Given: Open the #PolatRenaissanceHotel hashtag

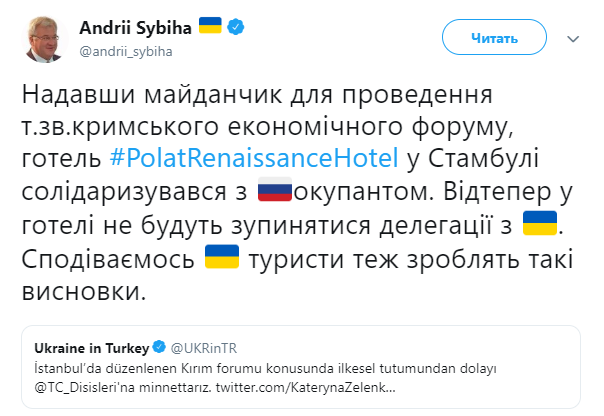Looking at the screenshot, I should tap(252, 158).
